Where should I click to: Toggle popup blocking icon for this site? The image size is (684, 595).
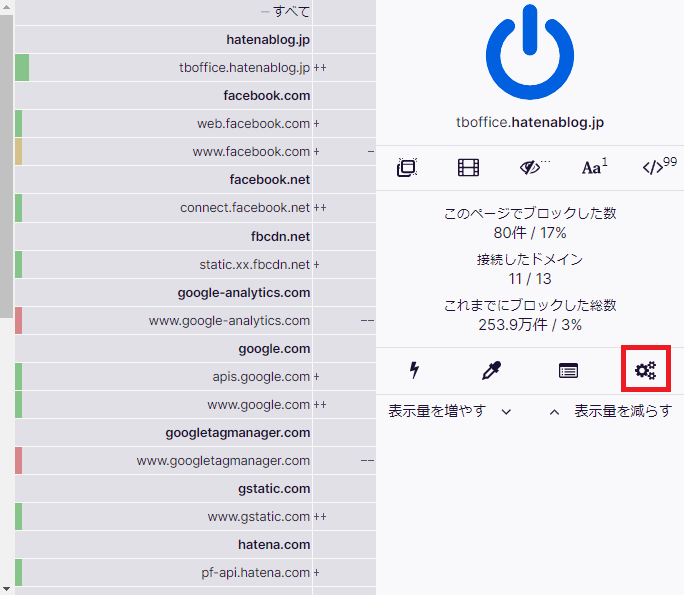click(407, 167)
